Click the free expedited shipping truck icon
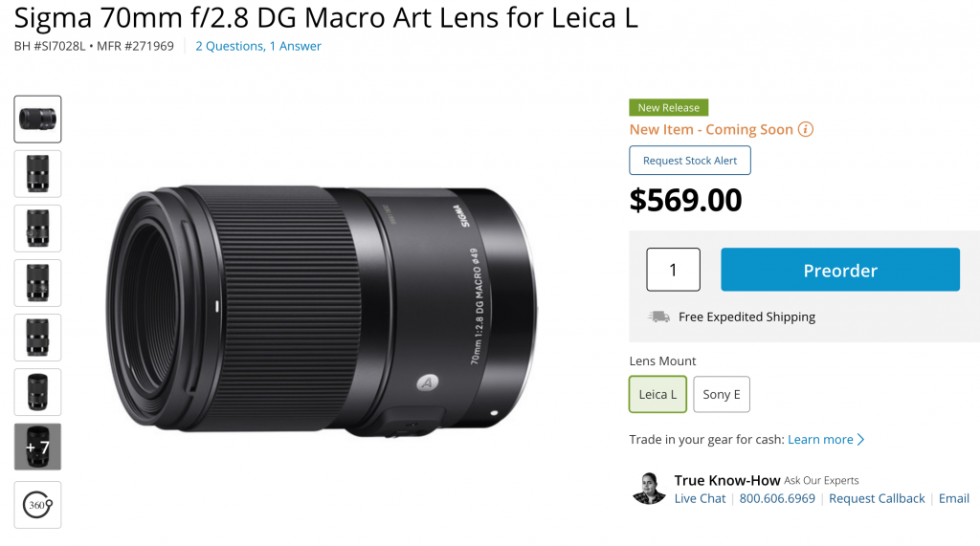The height and width of the screenshot is (546, 980). (x=658, y=317)
